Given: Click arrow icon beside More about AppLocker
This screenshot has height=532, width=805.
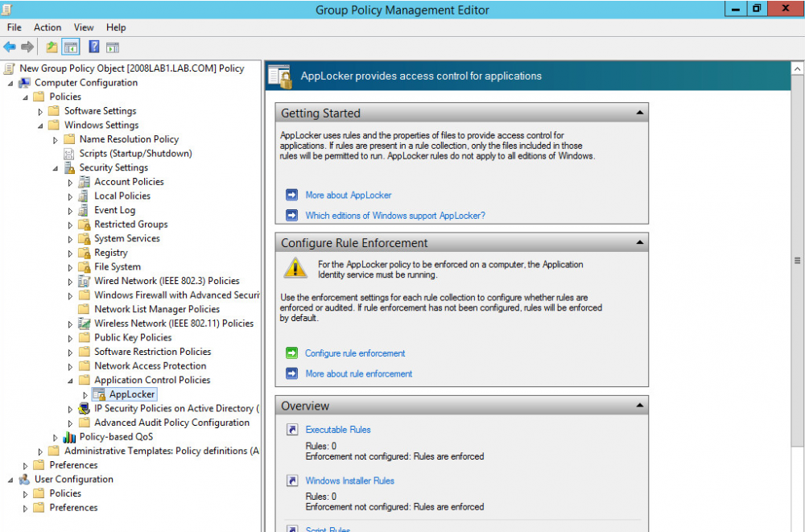Looking at the screenshot, I should pos(291,195).
